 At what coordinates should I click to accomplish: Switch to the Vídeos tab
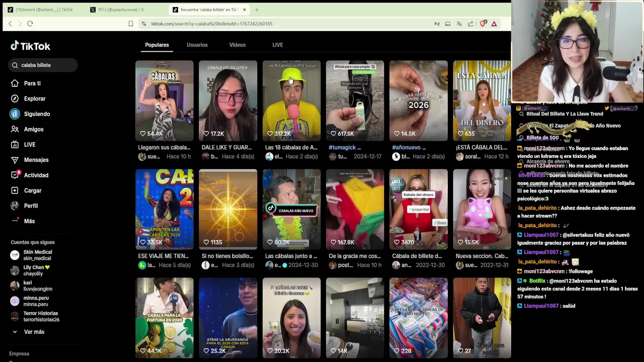(237, 45)
